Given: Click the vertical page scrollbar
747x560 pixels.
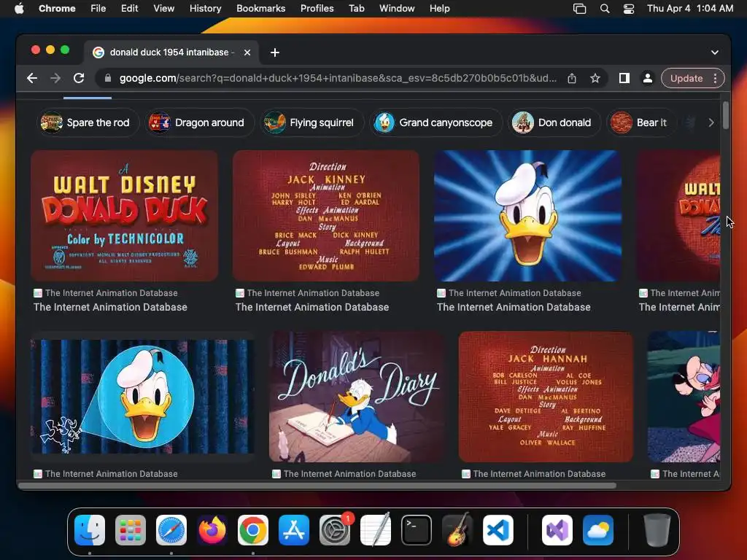Looking at the screenshot, I should 726,116.
